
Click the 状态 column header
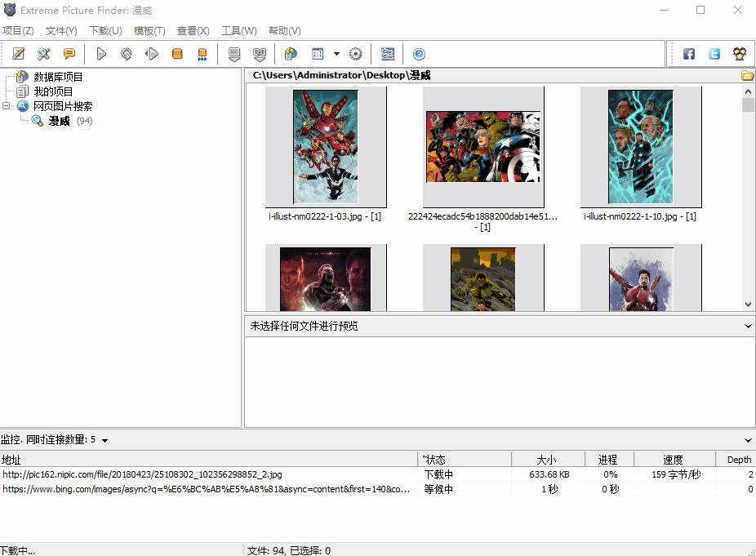pyautogui.click(x=465, y=460)
